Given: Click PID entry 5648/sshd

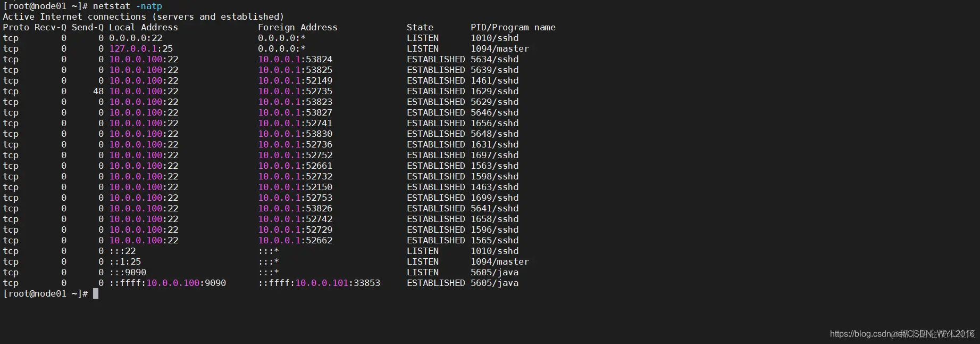Looking at the screenshot, I should [495, 134].
